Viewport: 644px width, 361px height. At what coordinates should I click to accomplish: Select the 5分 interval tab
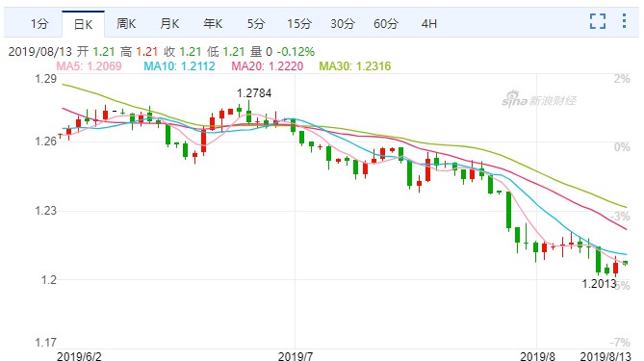coord(256,24)
